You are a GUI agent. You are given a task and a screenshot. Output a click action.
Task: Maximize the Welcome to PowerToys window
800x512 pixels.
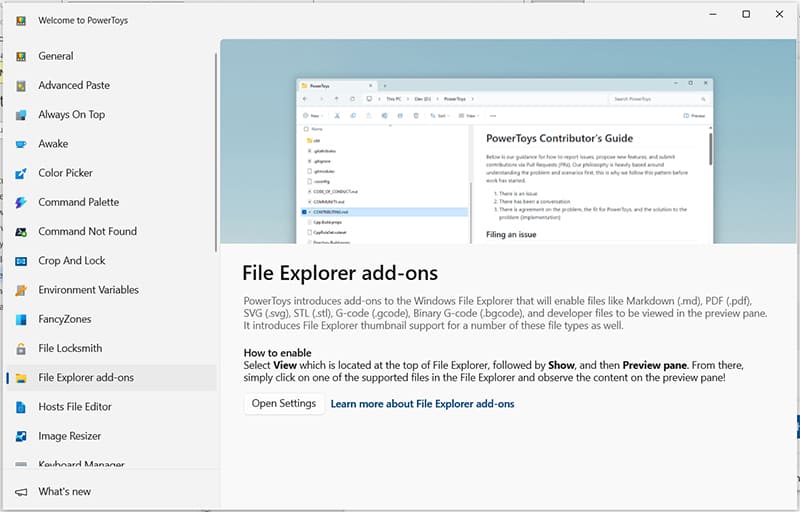tap(746, 14)
